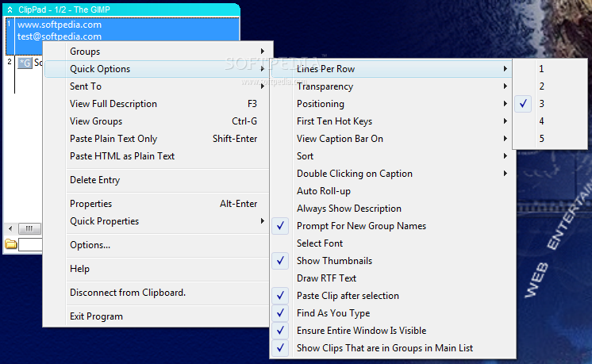592x364 pixels.
Task: Select View Groups menu entry
Action: (x=157, y=121)
